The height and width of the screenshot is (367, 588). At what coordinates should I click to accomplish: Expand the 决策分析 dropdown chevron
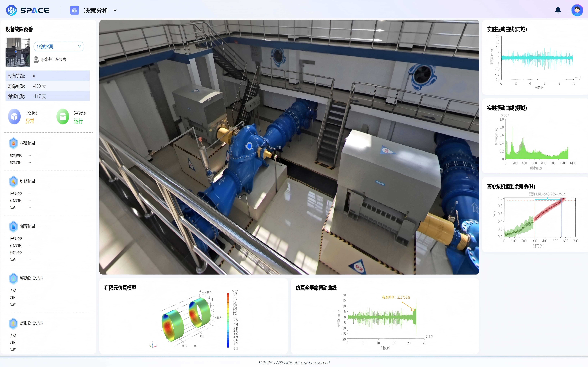click(x=115, y=10)
